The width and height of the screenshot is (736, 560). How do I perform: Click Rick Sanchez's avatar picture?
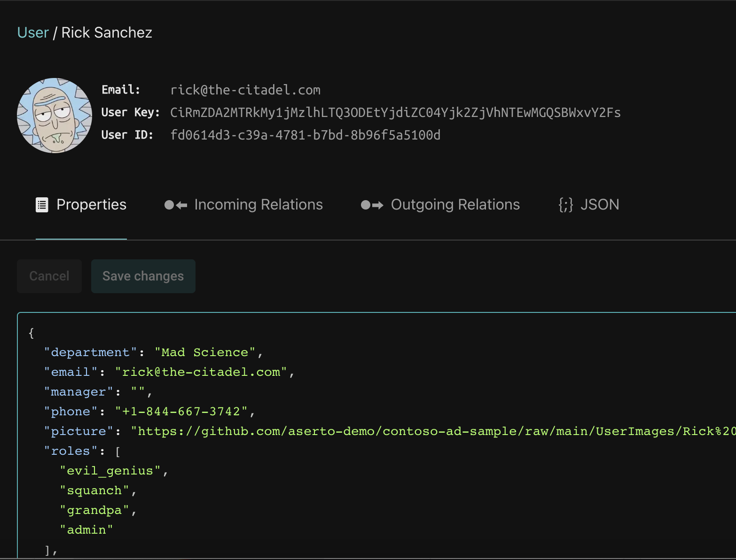(x=55, y=116)
